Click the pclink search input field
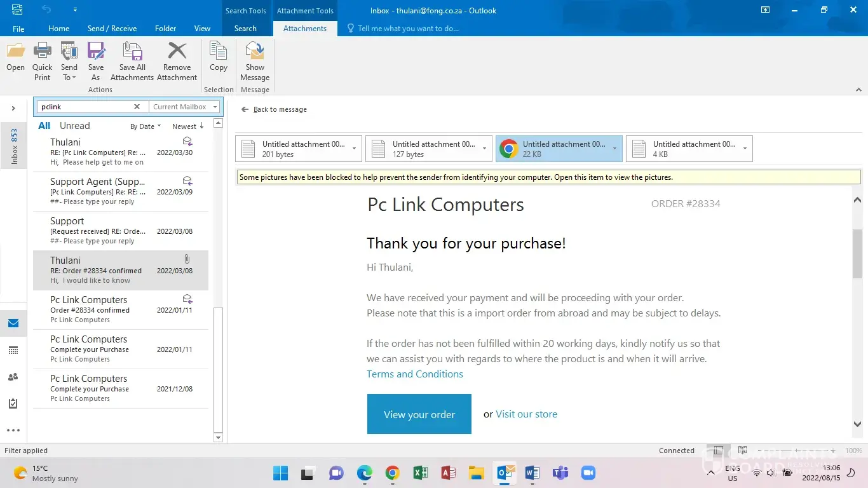This screenshot has height=488, width=868. [x=84, y=107]
